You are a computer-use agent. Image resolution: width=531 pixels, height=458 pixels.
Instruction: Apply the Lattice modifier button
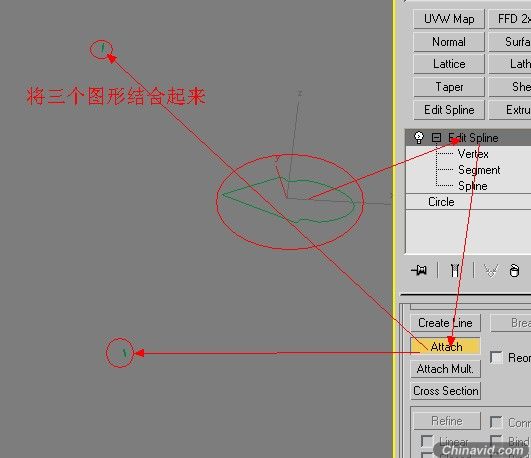[449, 64]
